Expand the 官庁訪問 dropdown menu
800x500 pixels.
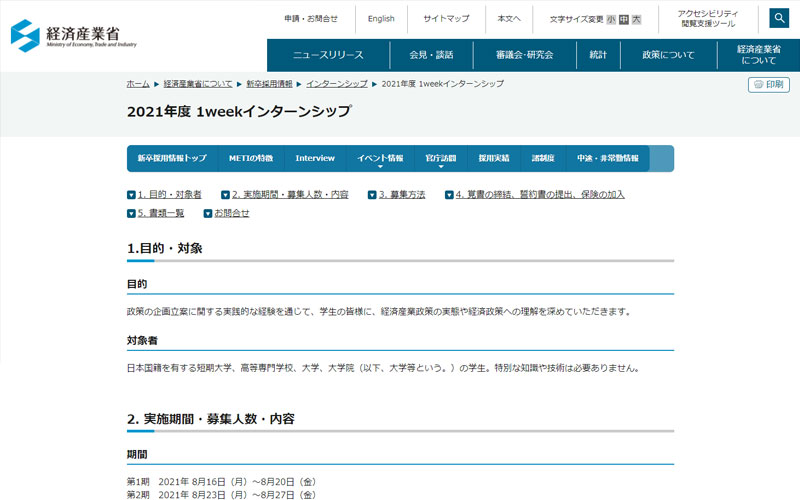pos(440,159)
